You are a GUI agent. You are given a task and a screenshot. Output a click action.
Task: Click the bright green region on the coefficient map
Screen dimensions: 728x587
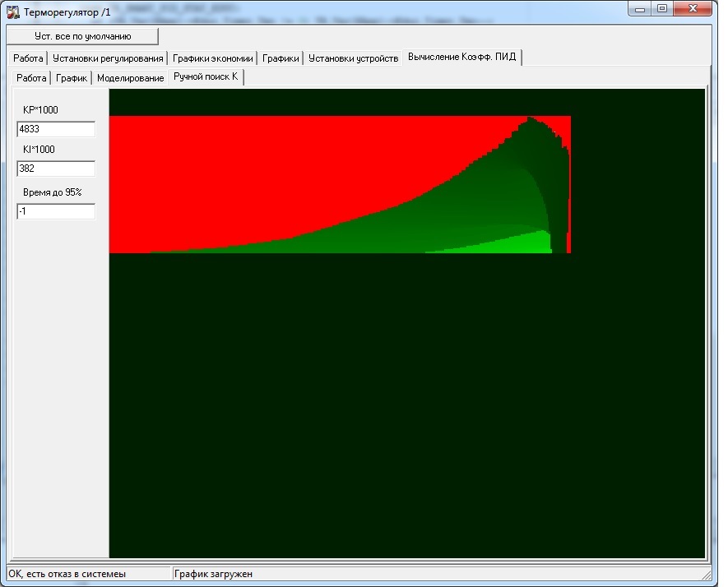coord(520,243)
